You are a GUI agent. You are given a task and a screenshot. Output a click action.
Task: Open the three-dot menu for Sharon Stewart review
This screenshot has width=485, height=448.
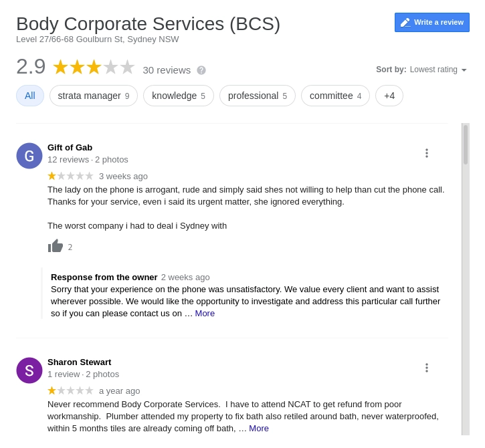coord(427,368)
